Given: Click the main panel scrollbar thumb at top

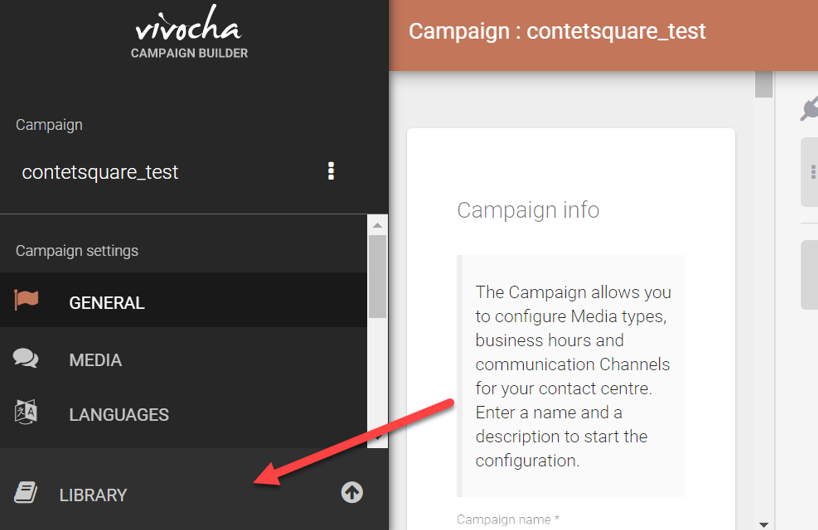Looking at the screenshot, I should pos(764,84).
